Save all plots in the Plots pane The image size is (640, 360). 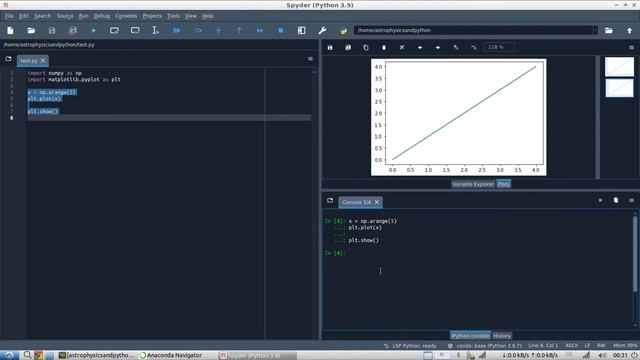(x=348, y=47)
